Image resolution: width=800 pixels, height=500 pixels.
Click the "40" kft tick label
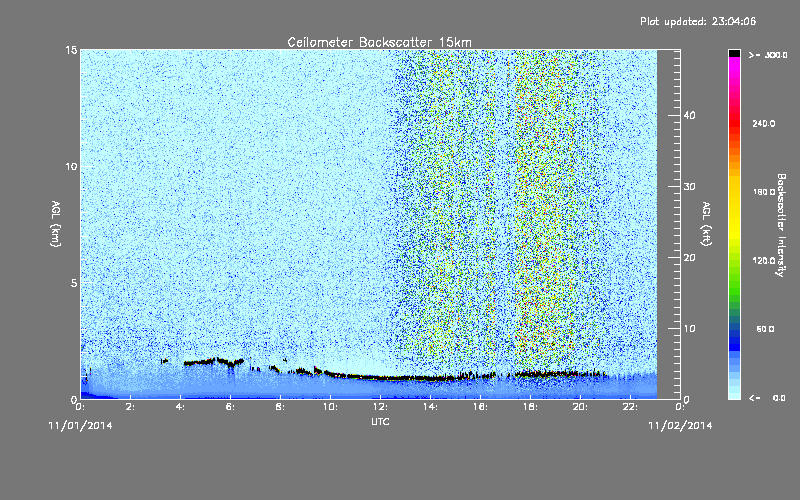(x=689, y=115)
